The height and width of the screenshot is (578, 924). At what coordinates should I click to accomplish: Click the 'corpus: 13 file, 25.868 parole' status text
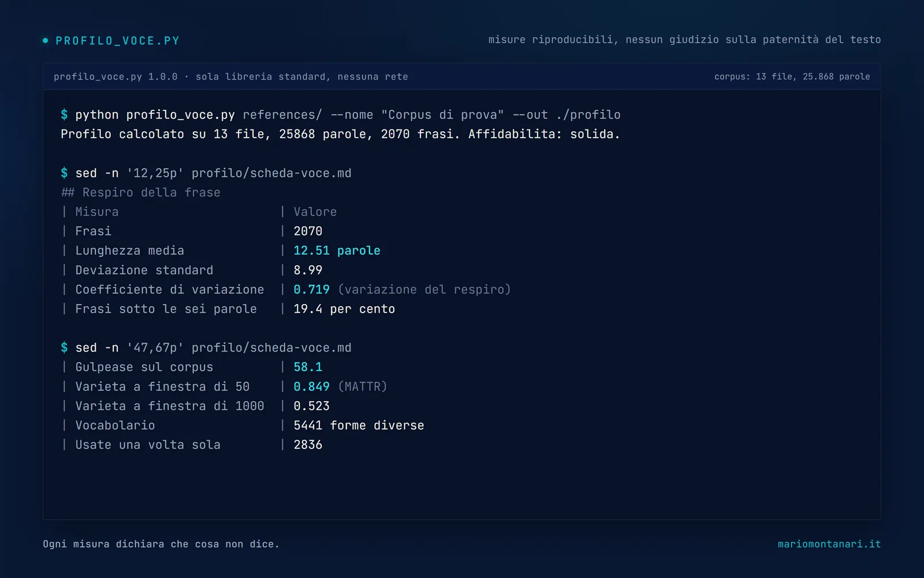point(792,76)
